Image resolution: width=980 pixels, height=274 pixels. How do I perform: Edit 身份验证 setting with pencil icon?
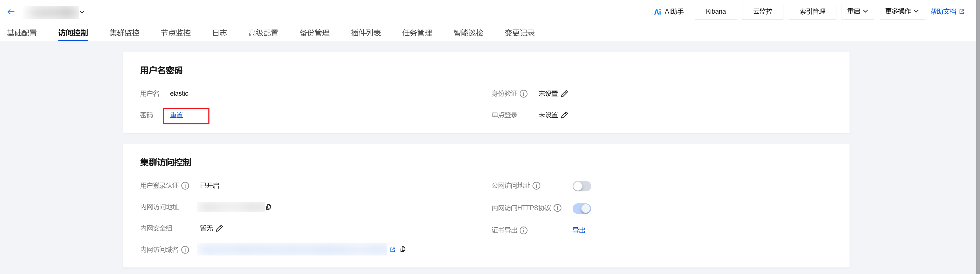[x=565, y=94]
